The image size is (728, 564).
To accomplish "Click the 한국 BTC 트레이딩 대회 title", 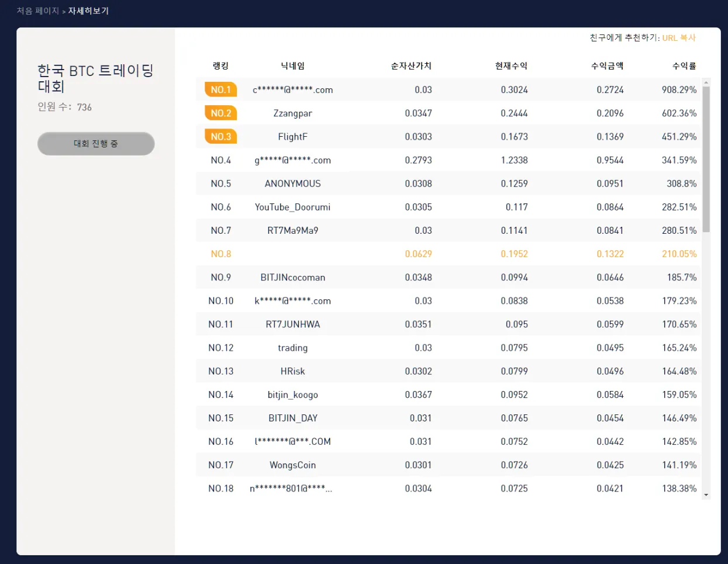I will pyautogui.click(x=95, y=78).
